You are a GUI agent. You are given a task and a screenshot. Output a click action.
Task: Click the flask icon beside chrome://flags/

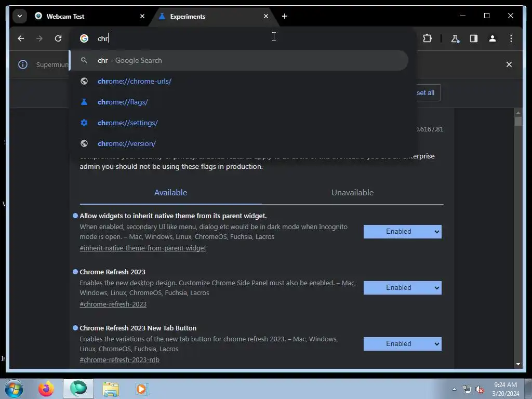point(84,102)
